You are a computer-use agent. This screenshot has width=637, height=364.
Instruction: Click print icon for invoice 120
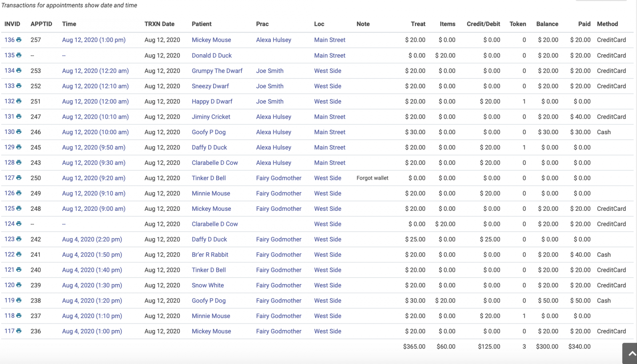(19, 285)
